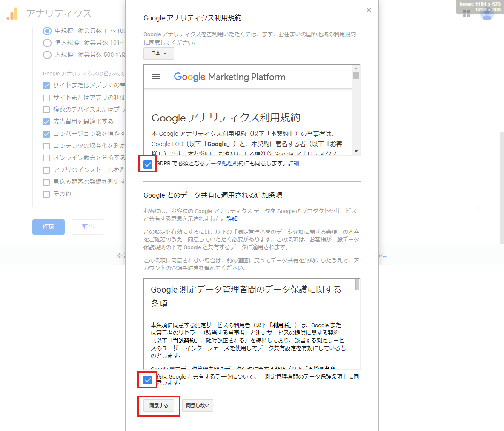Viewport: 504px width, 431px height.
Task: Toggle アプリのインストールを測定 checkbox
Action: coord(46,170)
